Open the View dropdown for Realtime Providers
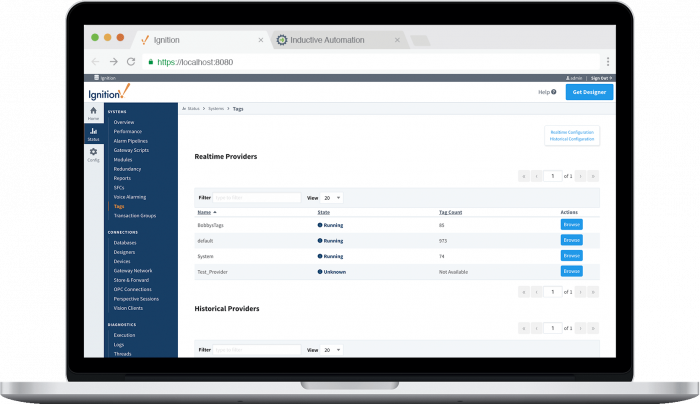 (331, 198)
